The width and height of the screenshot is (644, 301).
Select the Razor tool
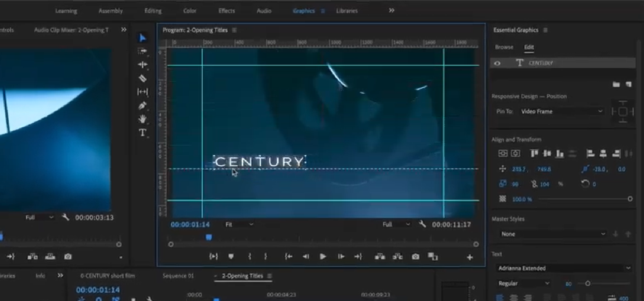pyautogui.click(x=142, y=78)
